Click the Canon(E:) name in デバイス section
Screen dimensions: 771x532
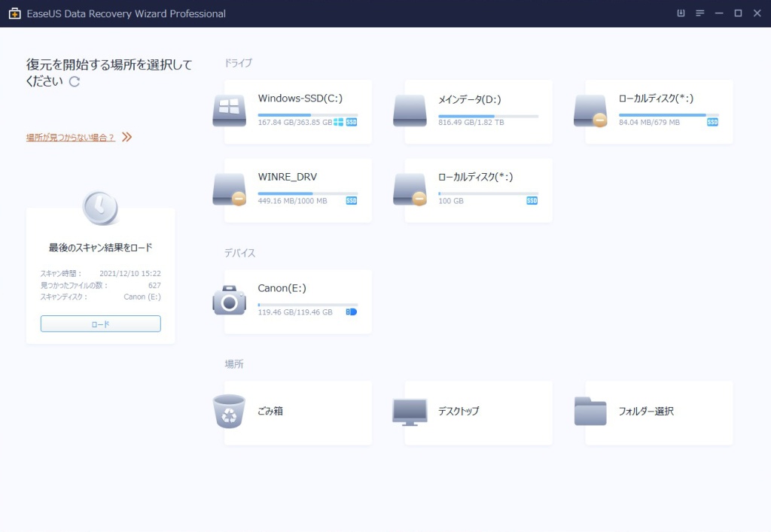(282, 288)
